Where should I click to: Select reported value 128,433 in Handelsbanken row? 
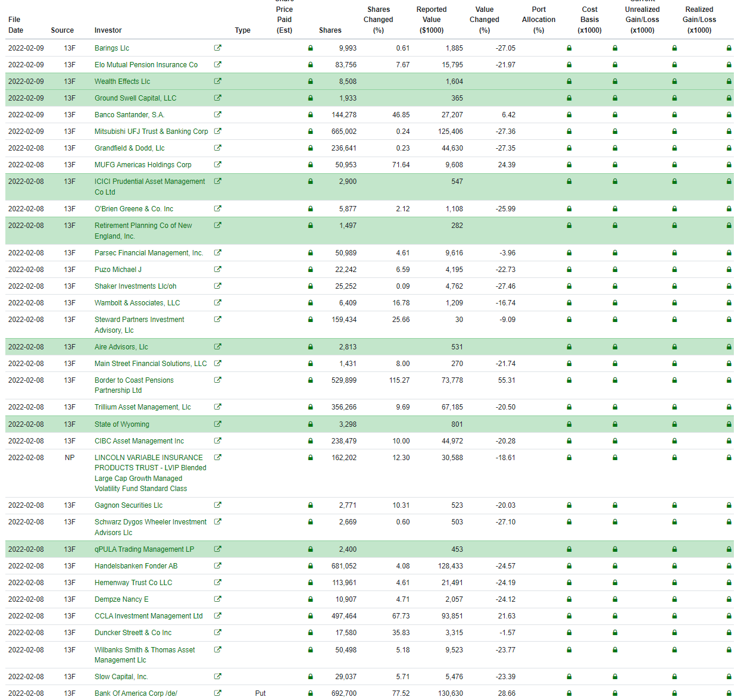click(x=451, y=566)
